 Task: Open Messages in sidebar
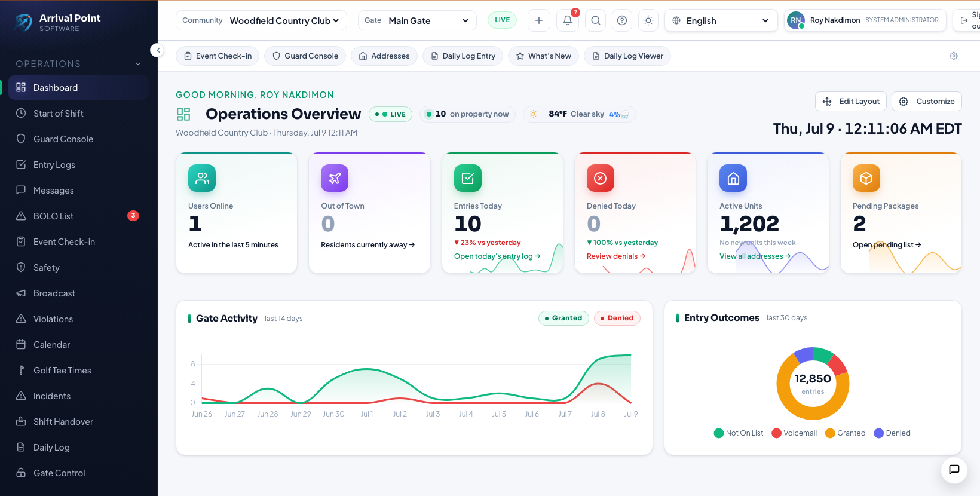tap(78, 191)
